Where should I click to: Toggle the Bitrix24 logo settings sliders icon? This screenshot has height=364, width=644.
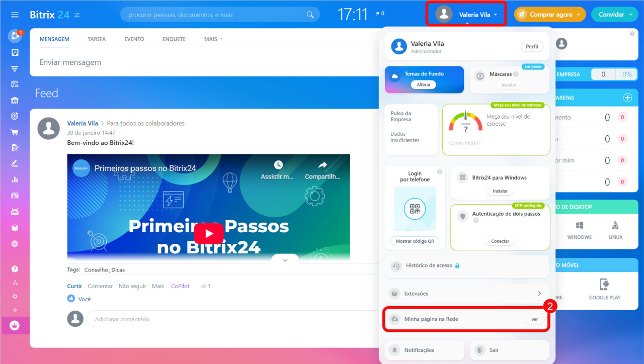(77, 15)
